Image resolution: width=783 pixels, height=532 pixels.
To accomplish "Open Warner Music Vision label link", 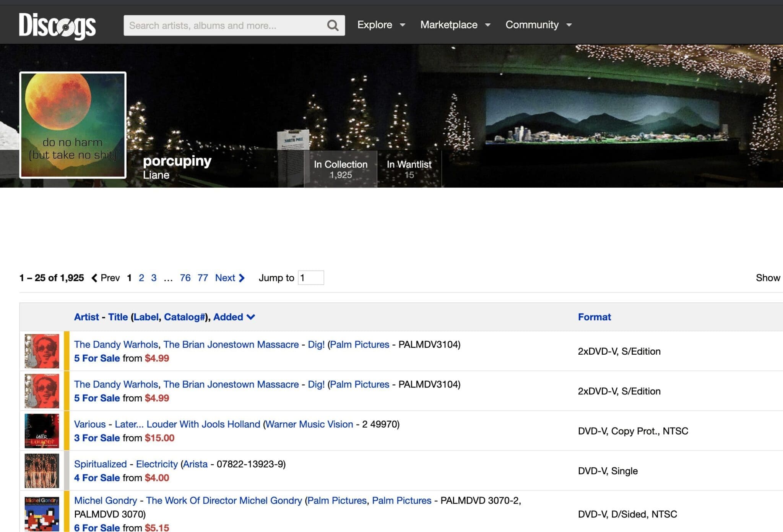I will pyautogui.click(x=309, y=424).
